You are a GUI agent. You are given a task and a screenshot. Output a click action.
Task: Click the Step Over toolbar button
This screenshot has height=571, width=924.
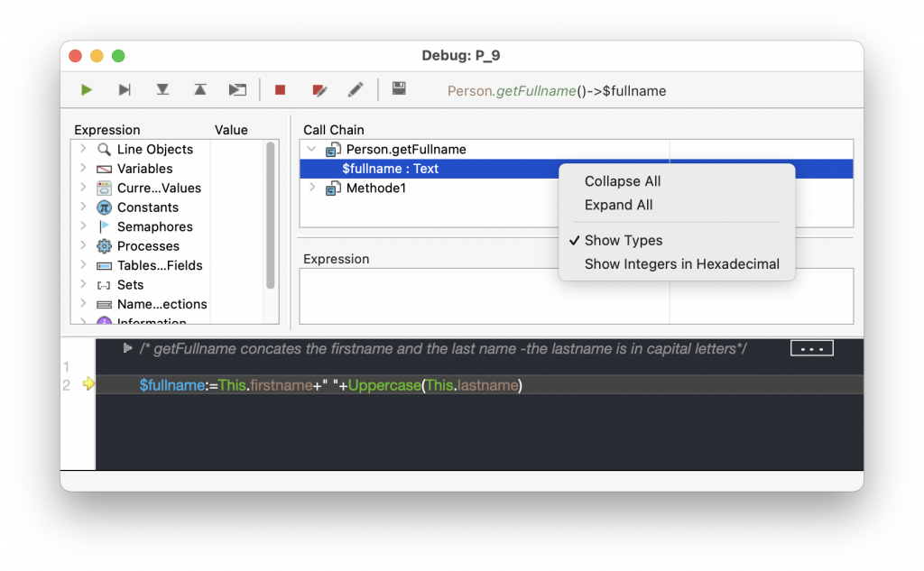124,90
